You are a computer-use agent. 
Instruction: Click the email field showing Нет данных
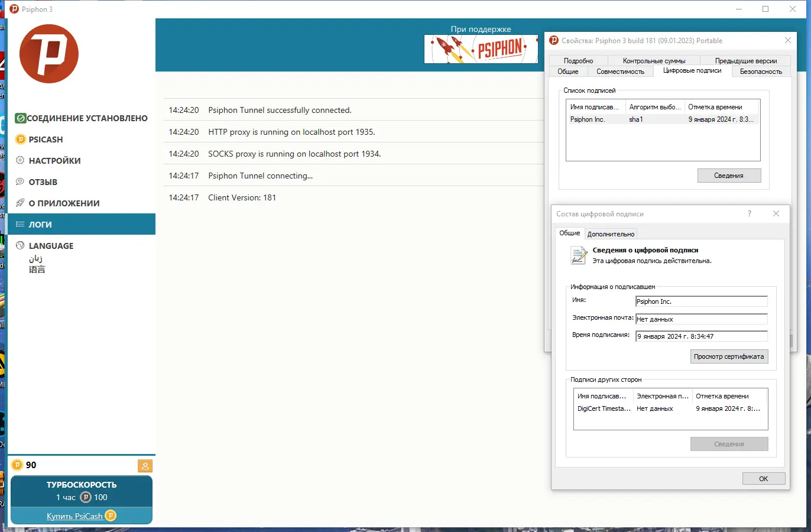pos(702,319)
